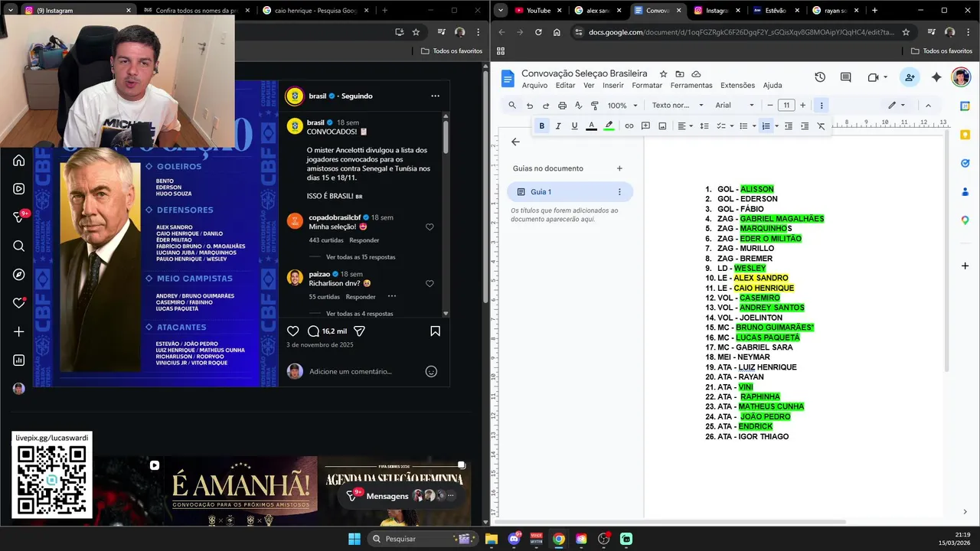The width and height of the screenshot is (980, 551).
Task: Click the paint format icon
Action: 594,105
